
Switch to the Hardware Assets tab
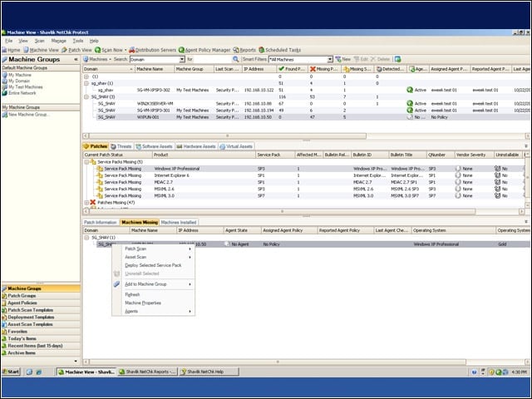[196, 146]
